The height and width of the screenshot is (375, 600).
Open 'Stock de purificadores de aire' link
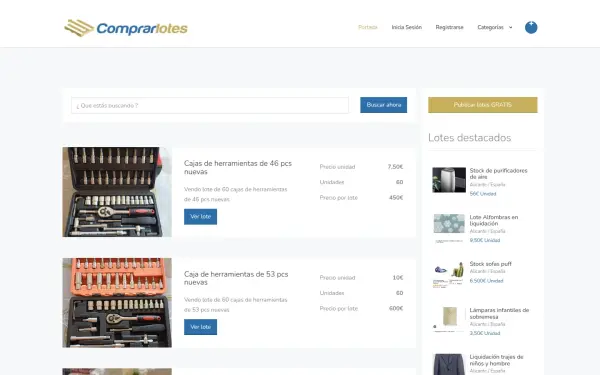tap(498, 173)
